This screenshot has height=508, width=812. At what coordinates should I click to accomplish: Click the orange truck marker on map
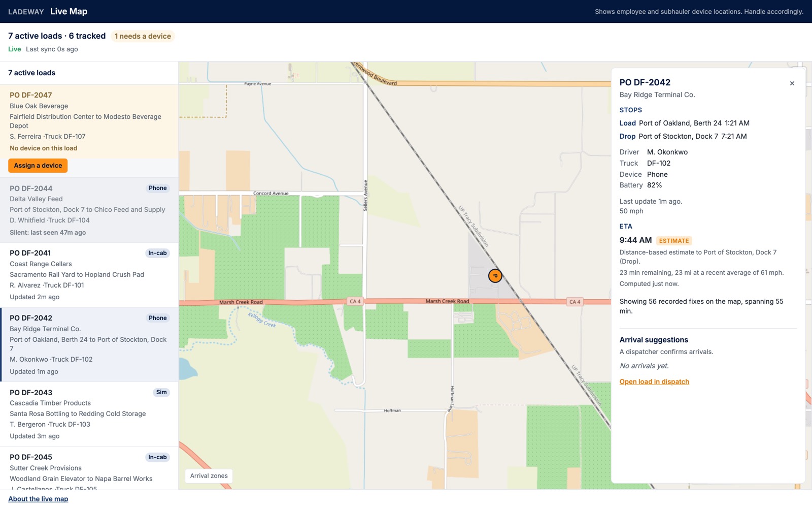(495, 276)
